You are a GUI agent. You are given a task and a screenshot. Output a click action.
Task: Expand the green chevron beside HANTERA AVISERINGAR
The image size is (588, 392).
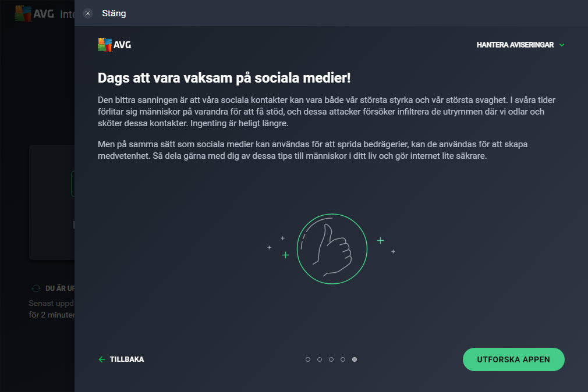click(561, 45)
